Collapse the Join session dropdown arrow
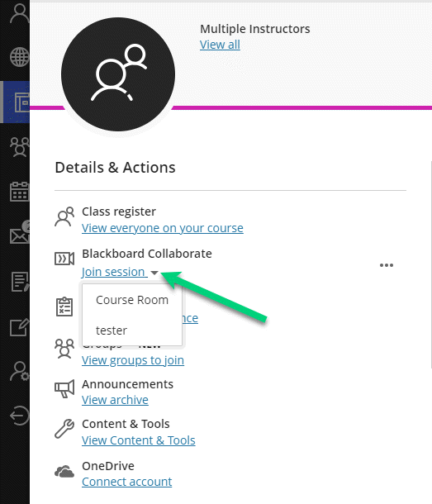Image resolution: width=432 pixels, height=504 pixels. click(x=154, y=273)
